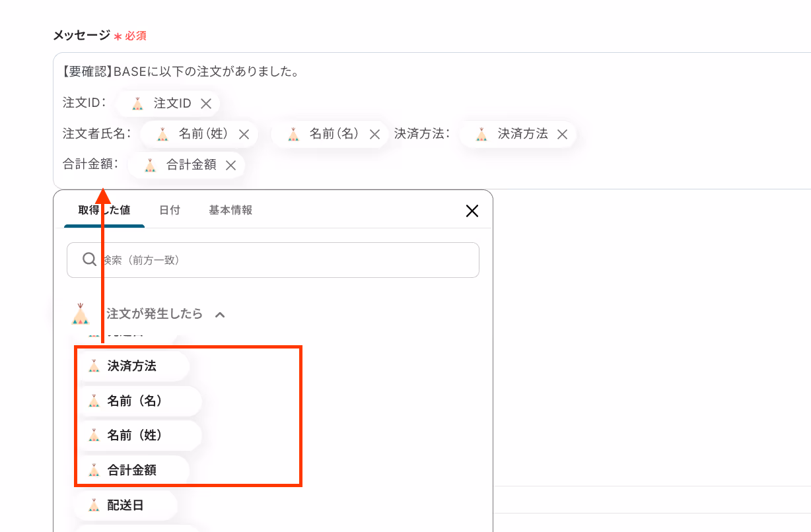Click the メッセージ field label

coord(82,36)
